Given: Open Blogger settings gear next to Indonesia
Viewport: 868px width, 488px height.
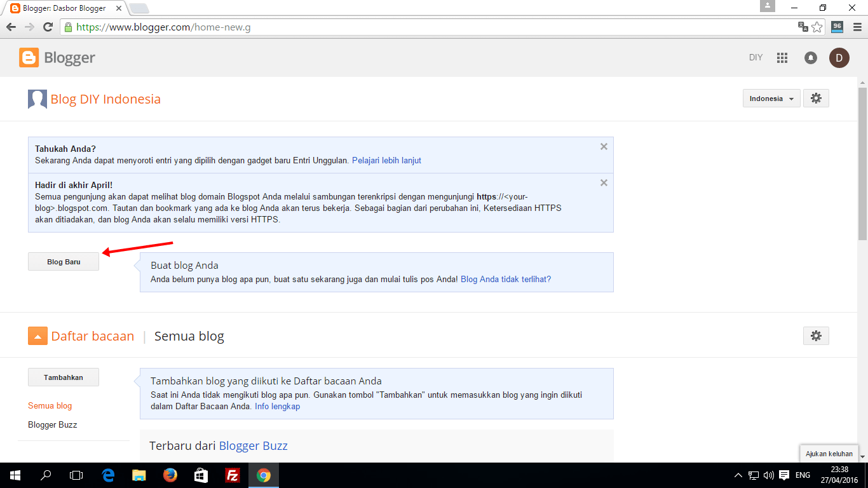Looking at the screenshot, I should (x=817, y=98).
